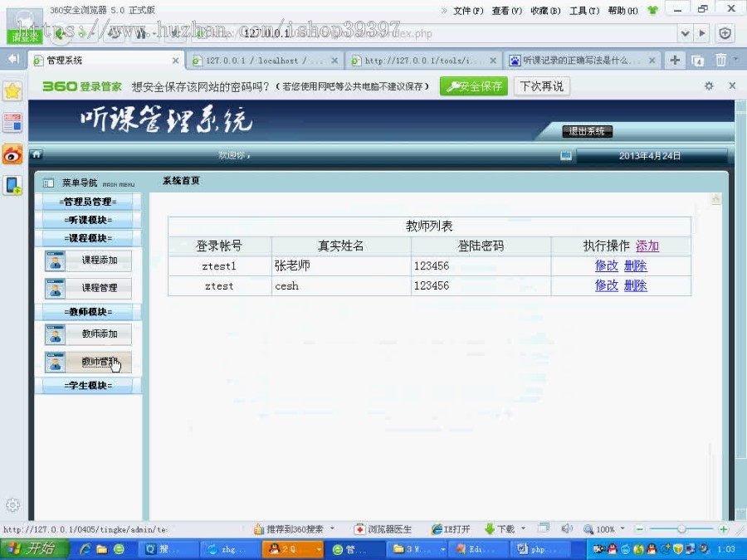
Task: Expand the =听课模块= menu section
Action: pos(88,220)
